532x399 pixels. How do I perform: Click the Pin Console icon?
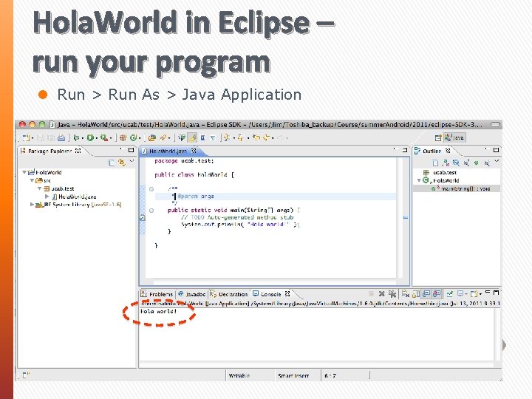pyautogui.click(x=450, y=294)
